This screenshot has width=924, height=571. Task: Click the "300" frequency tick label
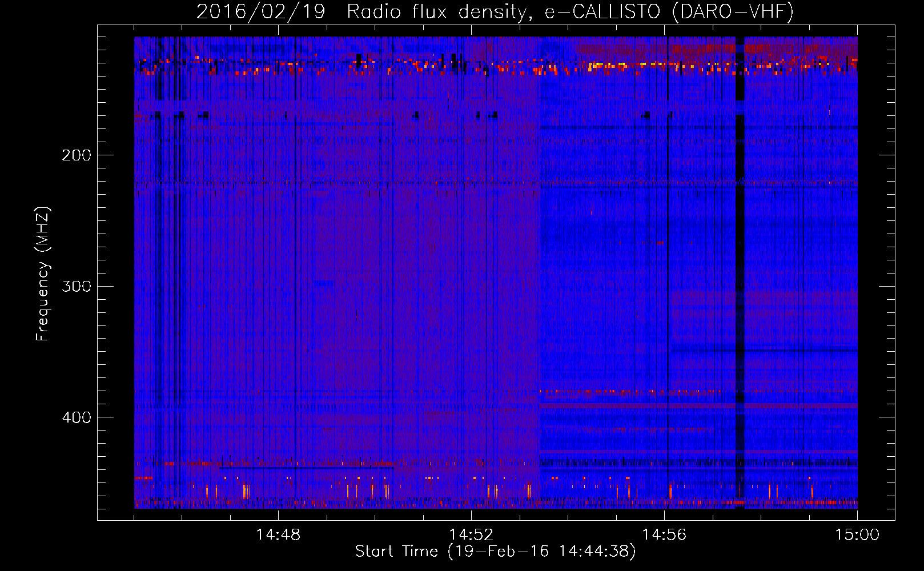(77, 286)
